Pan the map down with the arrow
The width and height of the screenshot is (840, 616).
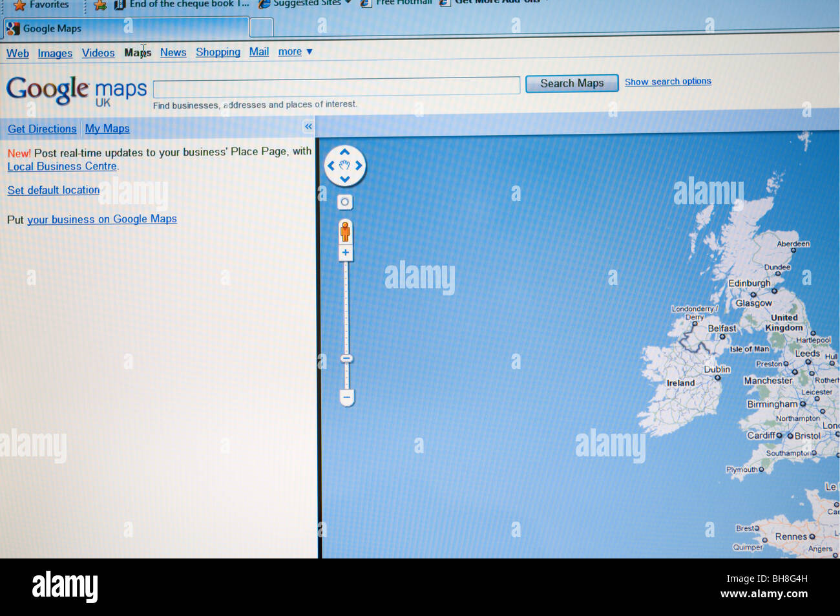(344, 179)
